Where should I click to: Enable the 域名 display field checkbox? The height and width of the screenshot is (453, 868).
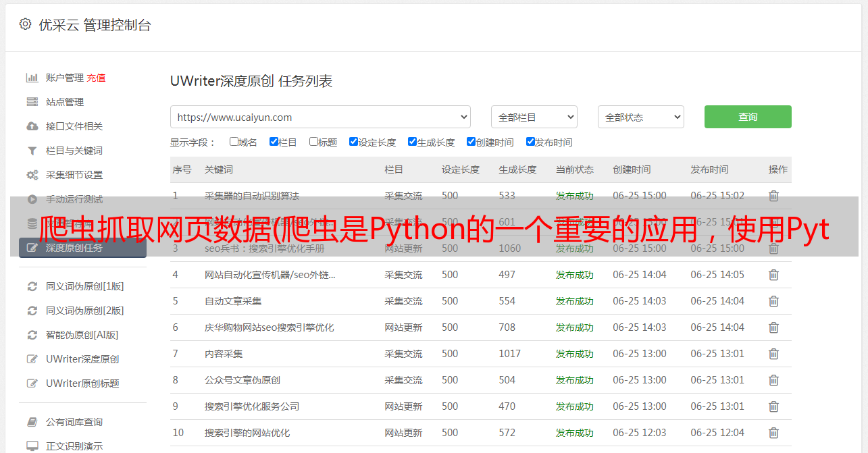tap(234, 142)
